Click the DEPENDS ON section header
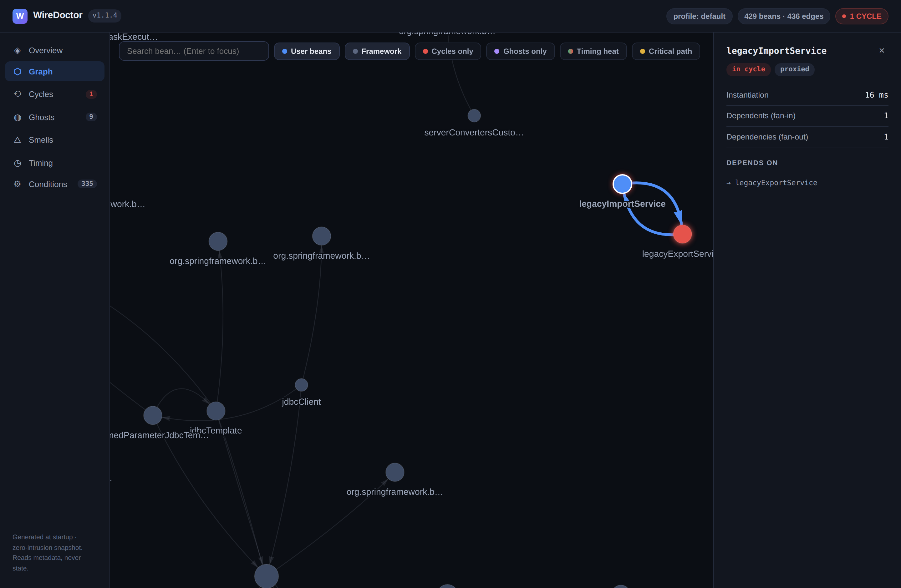The height and width of the screenshot is (588, 901). pyautogui.click(x=752, y=163)
